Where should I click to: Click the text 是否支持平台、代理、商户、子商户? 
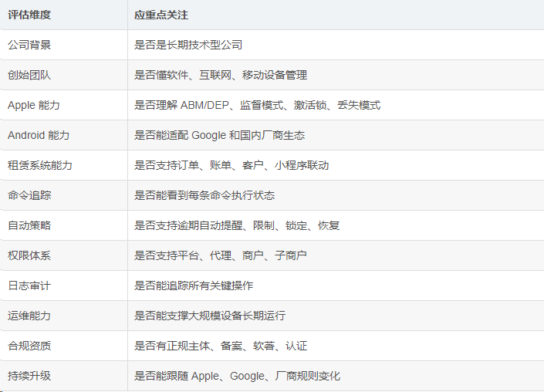pos(221,255)
